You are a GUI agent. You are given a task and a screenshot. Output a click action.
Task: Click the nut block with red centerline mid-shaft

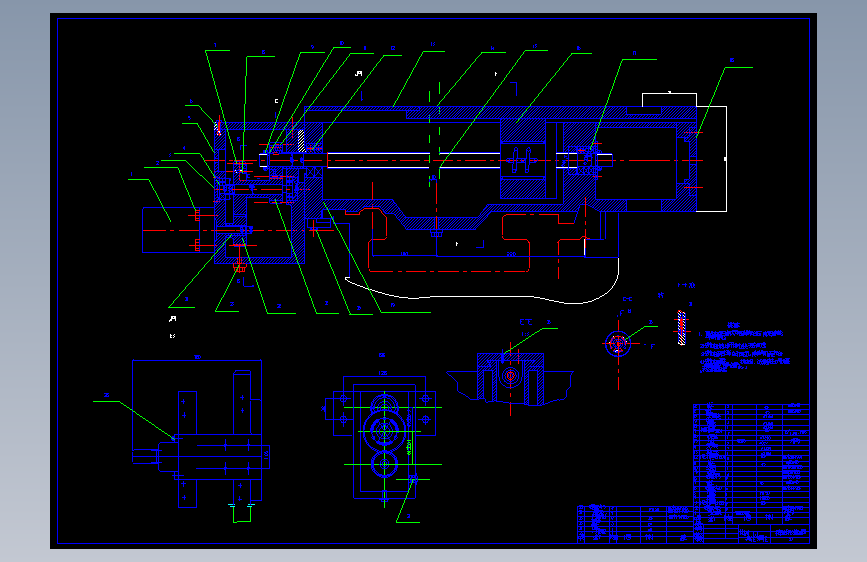coord(523,160)
